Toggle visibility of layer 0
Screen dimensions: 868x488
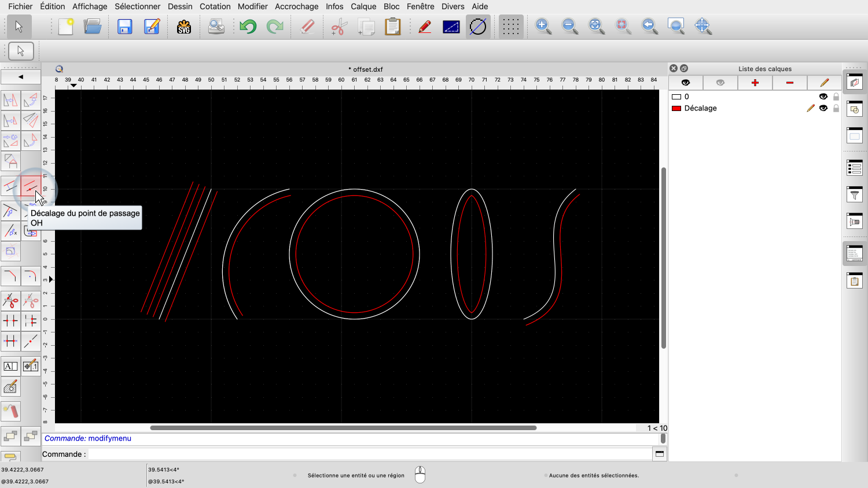823,97
